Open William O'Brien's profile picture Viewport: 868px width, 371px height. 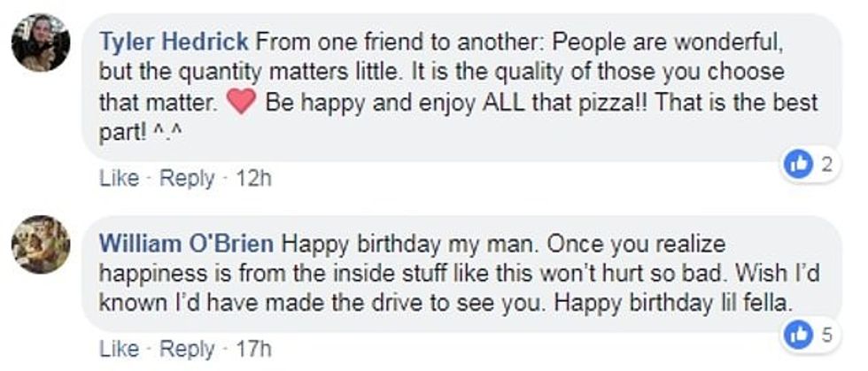(x=41, y=244)
